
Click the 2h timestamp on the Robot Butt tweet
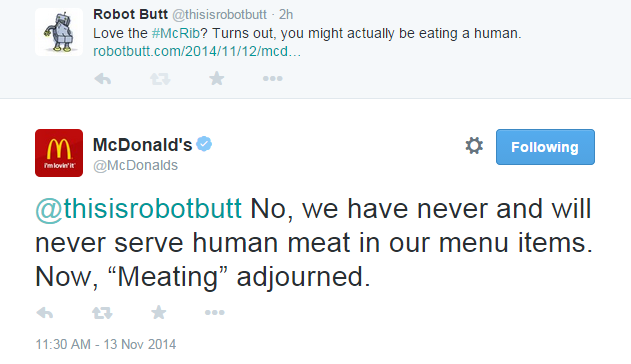pyautogui.click(x=286, y=14)
